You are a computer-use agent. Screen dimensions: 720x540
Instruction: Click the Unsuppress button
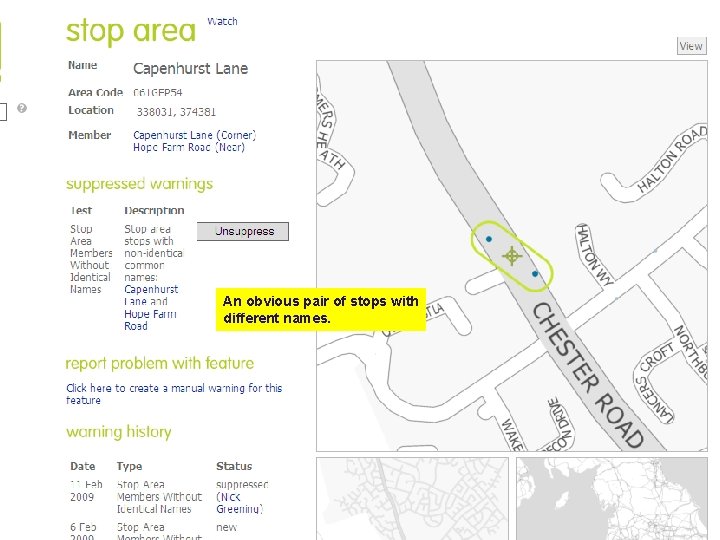tap(243, 231)
